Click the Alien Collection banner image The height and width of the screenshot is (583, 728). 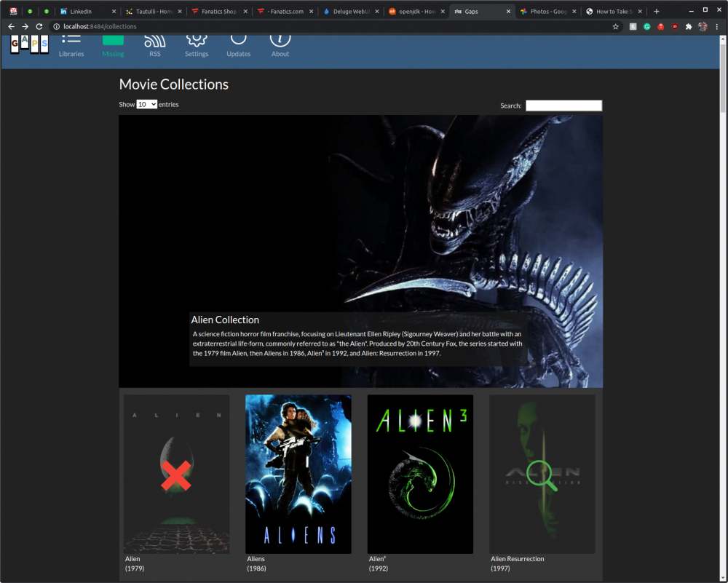361,251
